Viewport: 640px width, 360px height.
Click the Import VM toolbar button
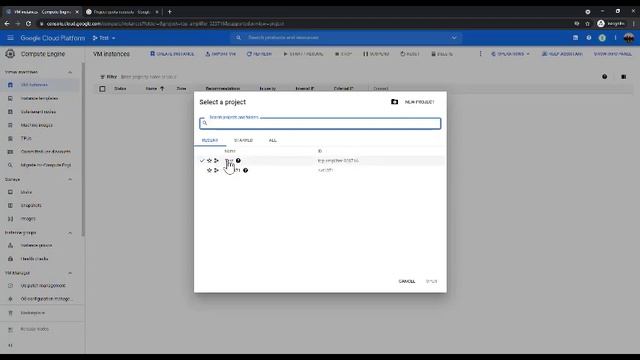[220, 54]
